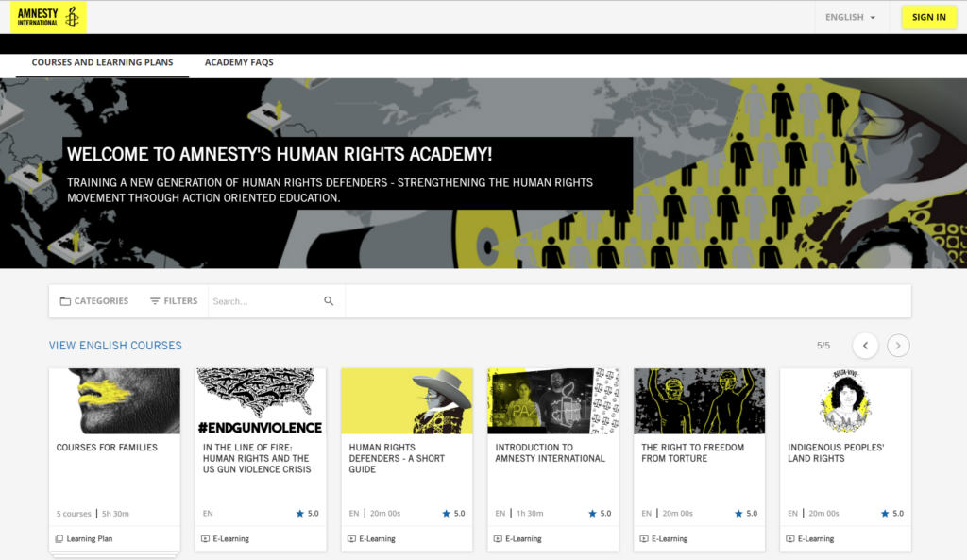967x560 pixels.
Task: Click In the Line of Fire course title
Action: tap(257, 458)
